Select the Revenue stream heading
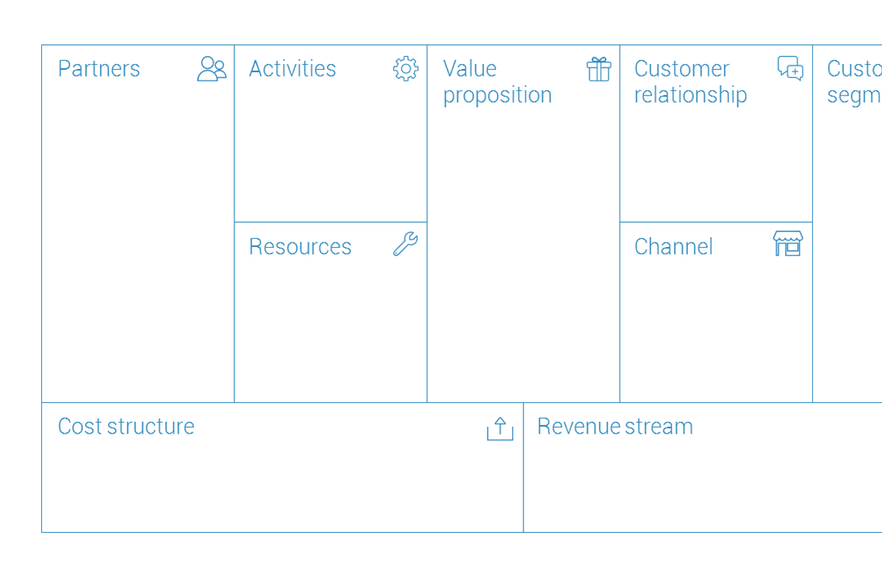This screenshot has height=588, width=882. pyautogui.click(x=615, y=426)
